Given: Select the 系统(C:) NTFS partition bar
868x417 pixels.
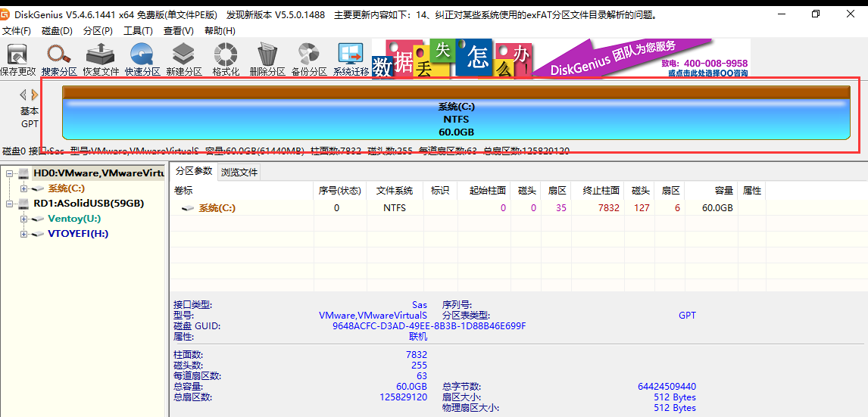Looking at the screenshot, I should coord(456,120).
